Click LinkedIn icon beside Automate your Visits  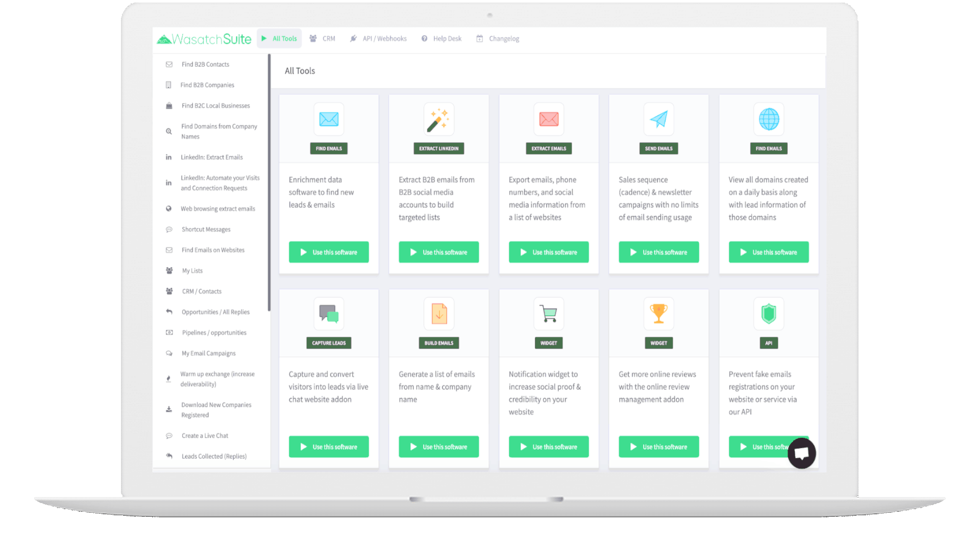(168, 183)
